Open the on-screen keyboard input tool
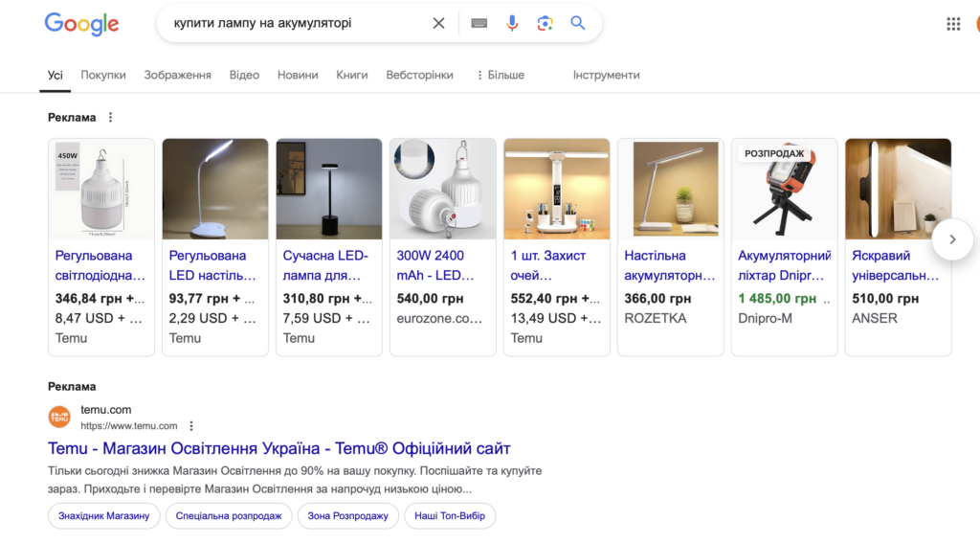 [479, 23]
